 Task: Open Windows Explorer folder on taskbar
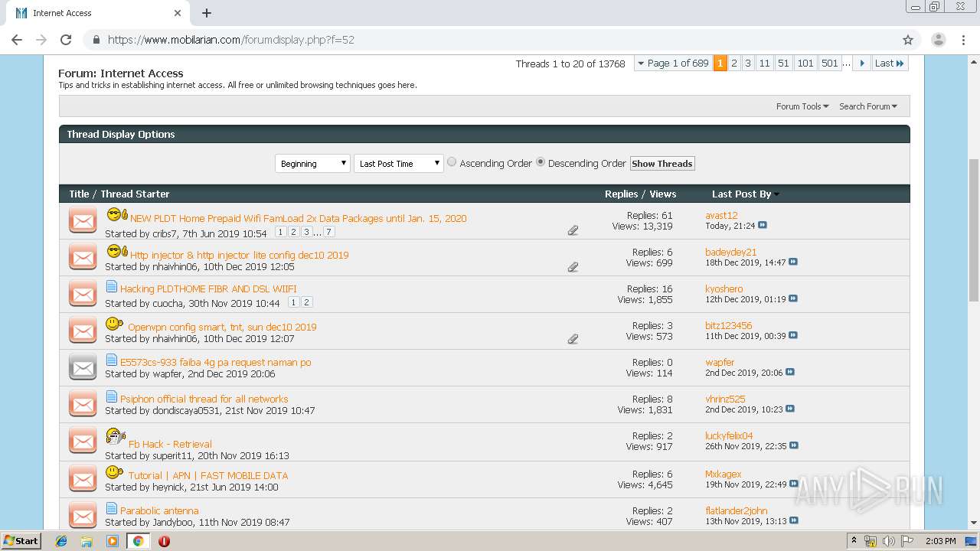87,541
